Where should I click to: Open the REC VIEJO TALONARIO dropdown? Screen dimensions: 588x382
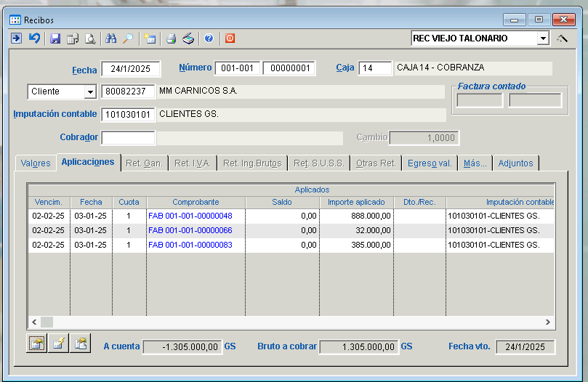point(542,38)
